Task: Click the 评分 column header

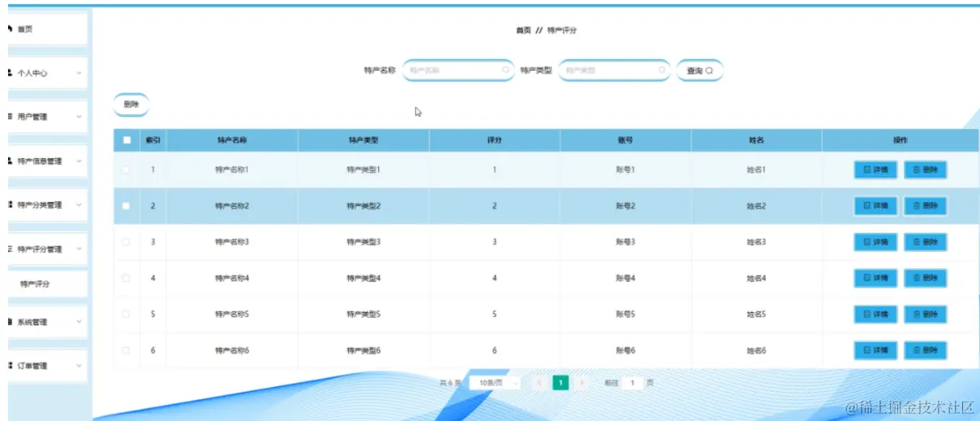Action: (x=494, y=140)
